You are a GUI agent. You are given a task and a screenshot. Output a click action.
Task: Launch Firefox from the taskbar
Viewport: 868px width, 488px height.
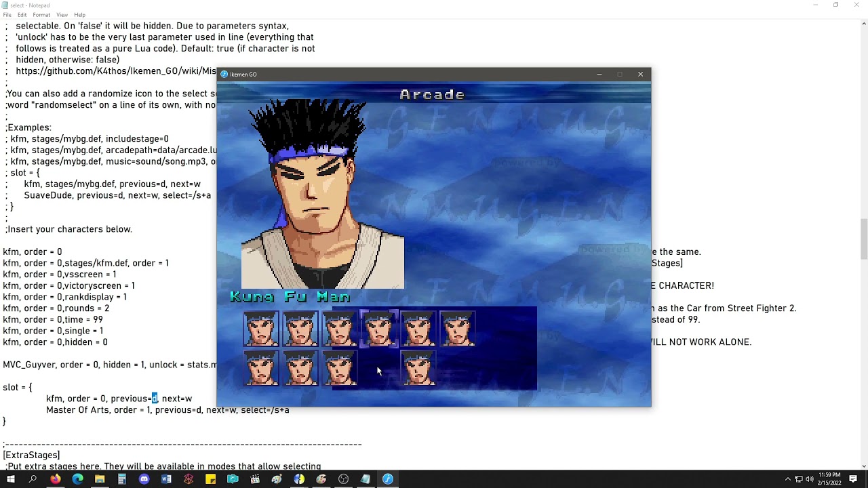tap(55, 479)
